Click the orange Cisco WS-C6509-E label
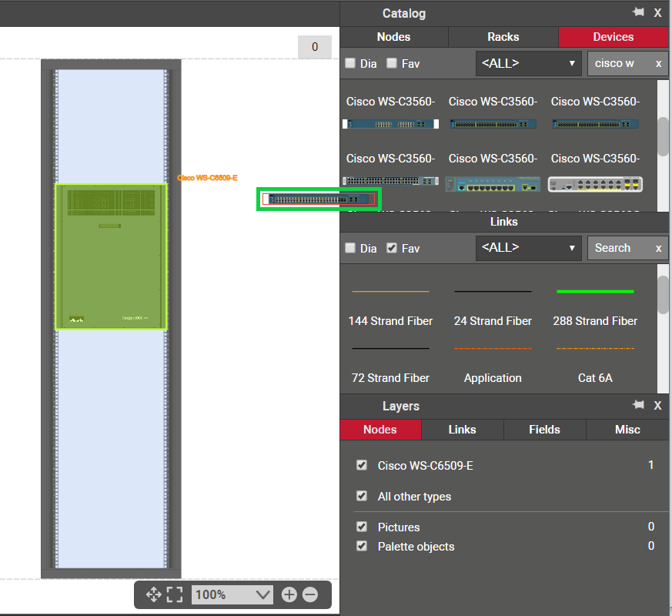This screenshot has height=616, width=672. (x=207, y=178)
